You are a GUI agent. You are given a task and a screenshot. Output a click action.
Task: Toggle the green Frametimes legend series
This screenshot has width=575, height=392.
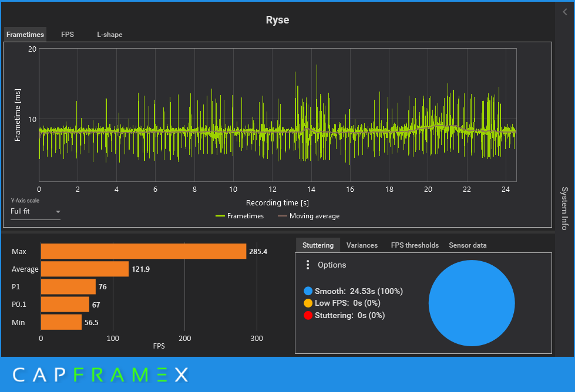click(x=240, y=216)
